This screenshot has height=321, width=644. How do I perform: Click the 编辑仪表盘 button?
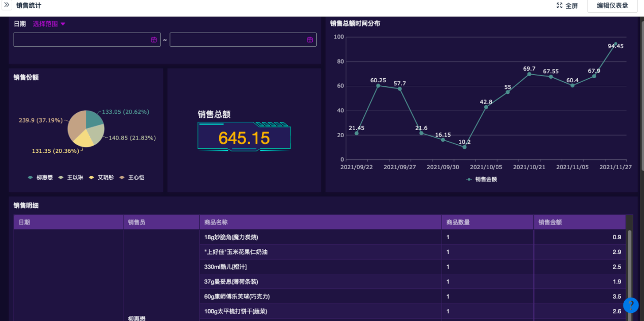[612, 6]
